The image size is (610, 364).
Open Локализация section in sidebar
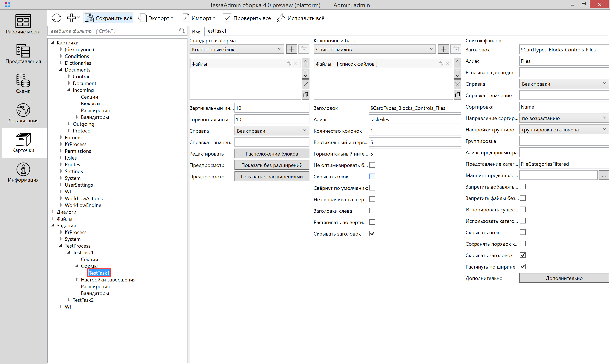pos(23,113)
